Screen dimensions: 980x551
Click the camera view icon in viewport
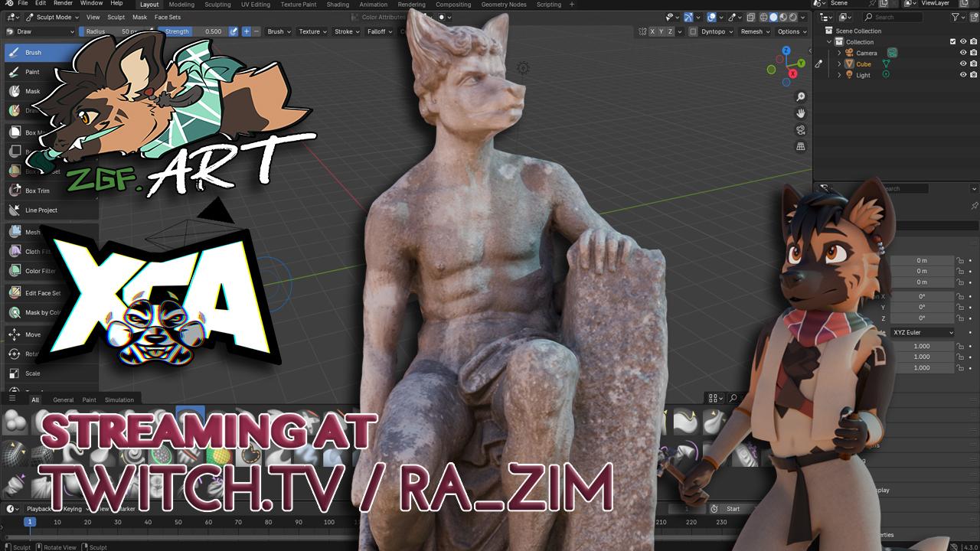[x=801, y=130]
